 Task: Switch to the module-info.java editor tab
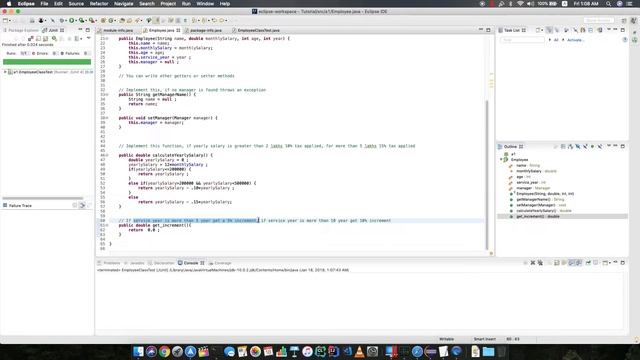click(x=118, y=30)
